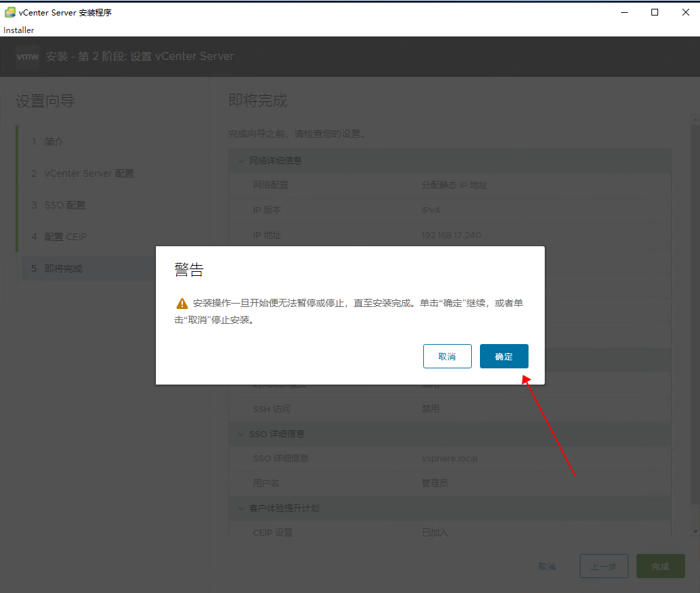Screen dimensions: 700x593
Task: Click the vCenter Server title bar icon
Action: pyautogui.click(x=10, y=13)
